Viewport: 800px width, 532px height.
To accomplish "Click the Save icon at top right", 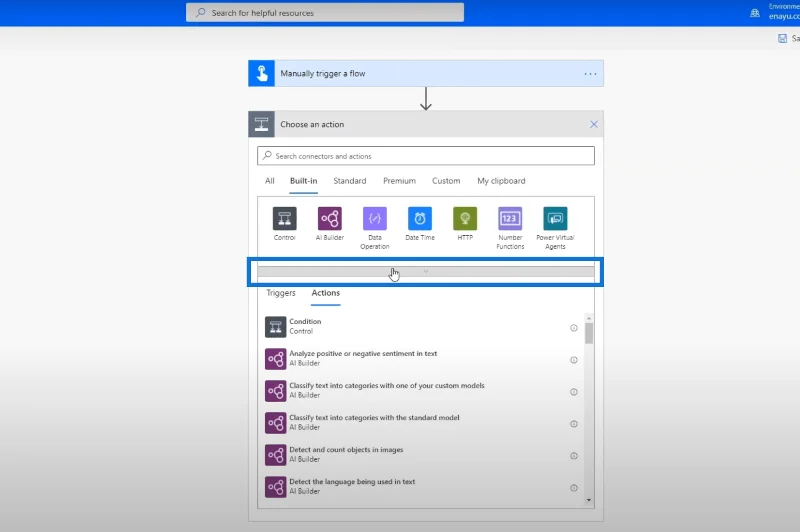I will (x=782, y=38).
